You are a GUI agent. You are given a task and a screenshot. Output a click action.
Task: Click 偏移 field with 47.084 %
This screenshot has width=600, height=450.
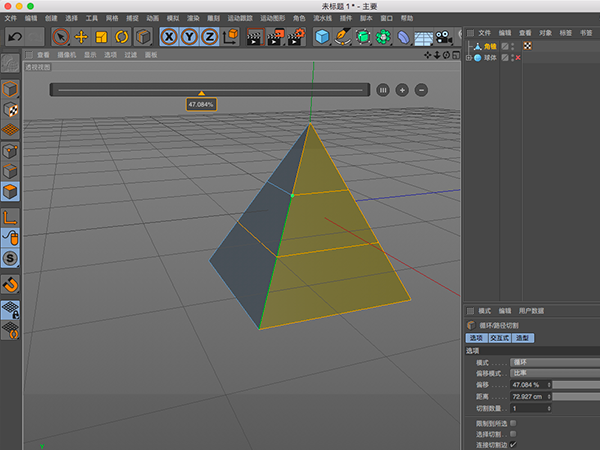[531, 385]
